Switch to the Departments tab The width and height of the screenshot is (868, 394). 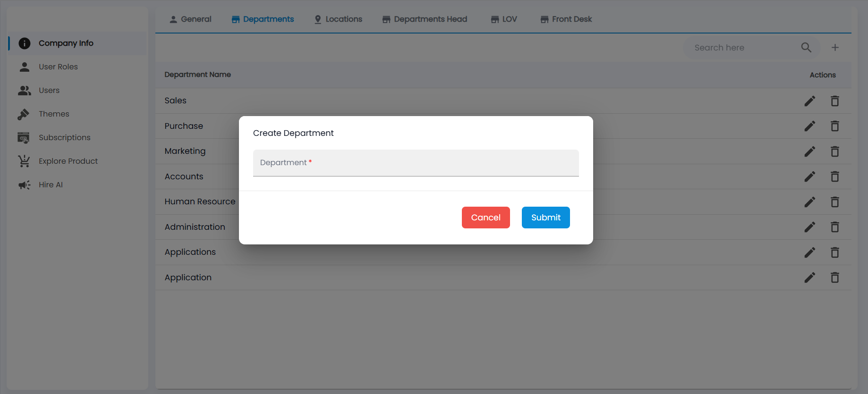[x=263, y=19]
